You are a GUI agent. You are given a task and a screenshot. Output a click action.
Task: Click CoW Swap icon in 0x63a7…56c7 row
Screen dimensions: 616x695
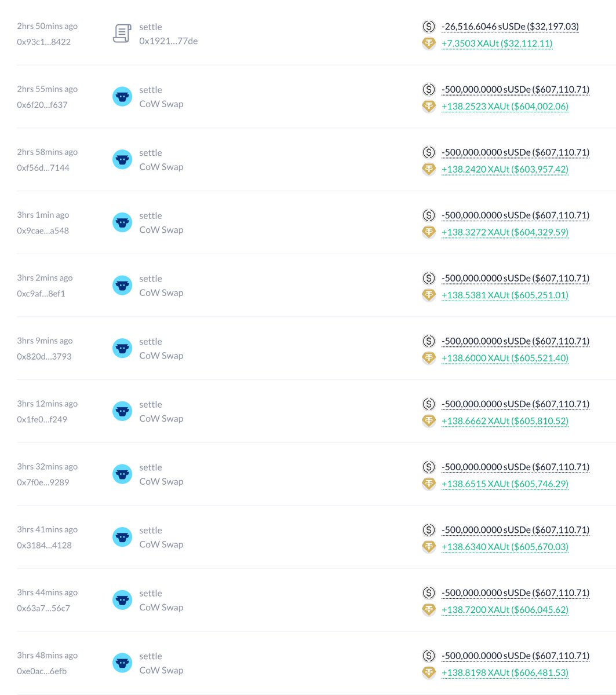[122, 600]
